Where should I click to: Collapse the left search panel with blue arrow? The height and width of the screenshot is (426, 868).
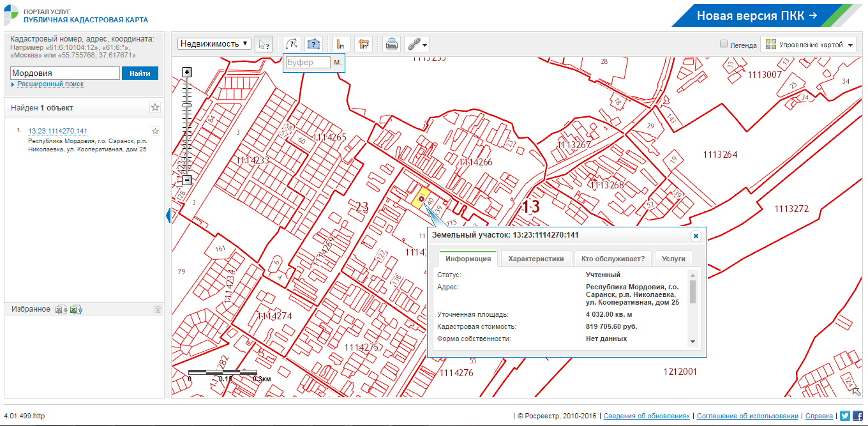pyautogui.click(x=168, y=216)
